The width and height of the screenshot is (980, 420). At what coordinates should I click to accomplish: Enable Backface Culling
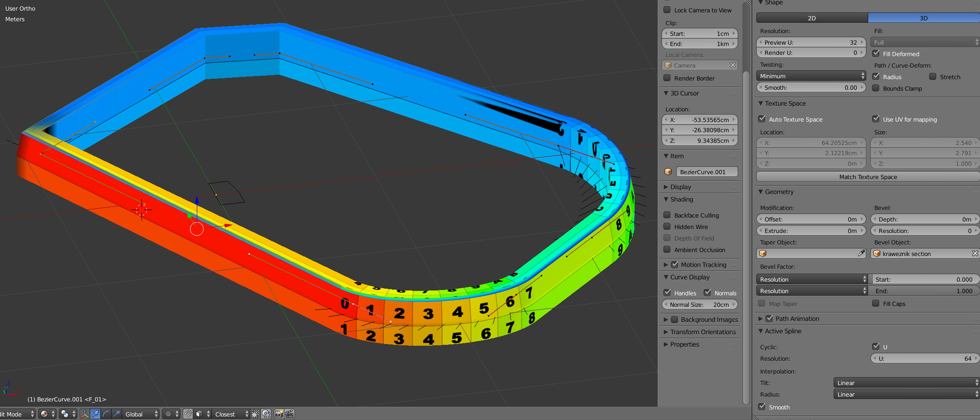[x=667, y=215]
